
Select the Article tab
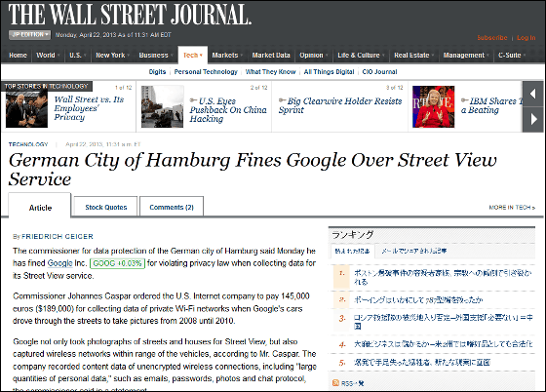[40, 208]
